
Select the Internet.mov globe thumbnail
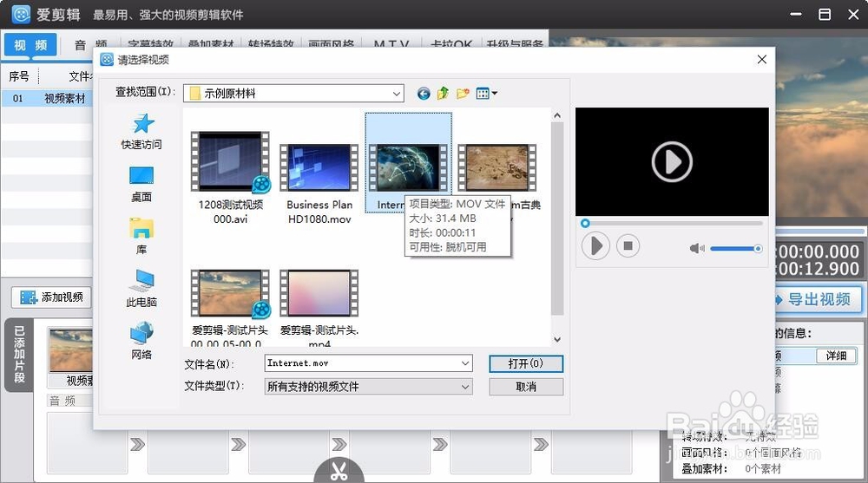pos(409,167)
